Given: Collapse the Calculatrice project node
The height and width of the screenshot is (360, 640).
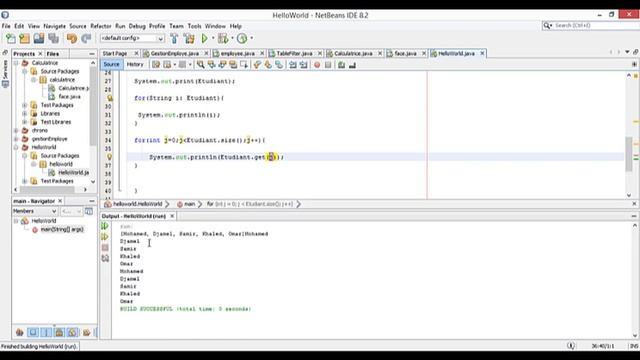Looking at the screenshot, I should (16, 63).
